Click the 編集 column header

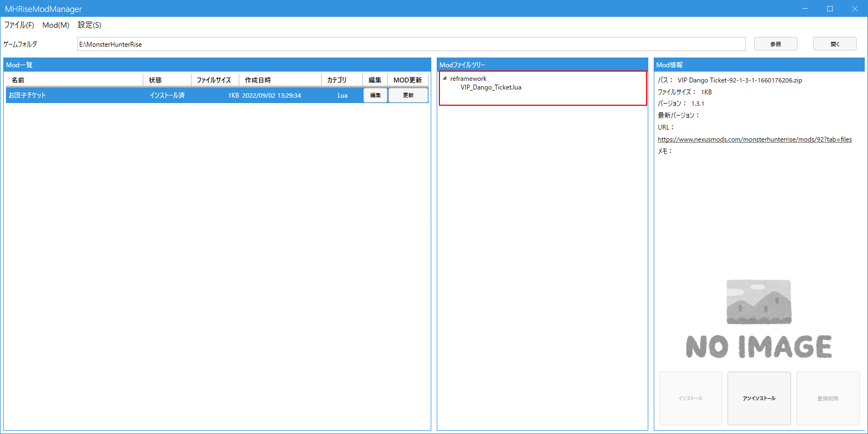point(375,80)
